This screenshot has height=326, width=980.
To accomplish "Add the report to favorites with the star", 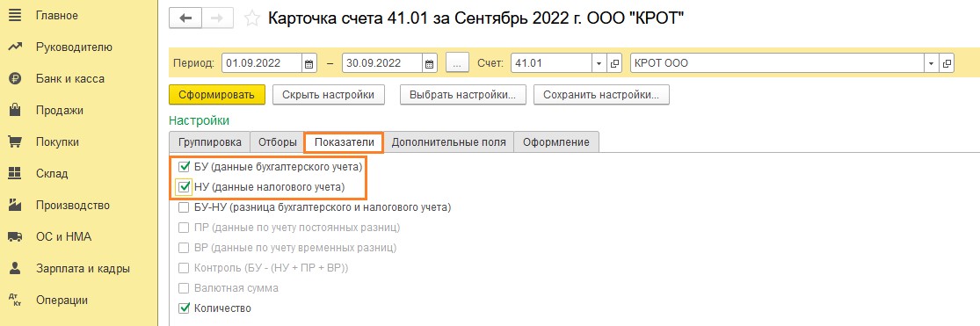I will (251, 18).
